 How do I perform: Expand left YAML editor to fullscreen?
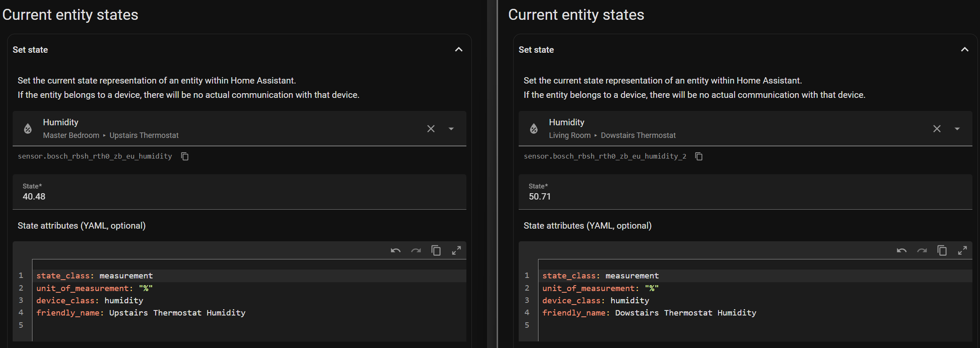pos(456,251)
